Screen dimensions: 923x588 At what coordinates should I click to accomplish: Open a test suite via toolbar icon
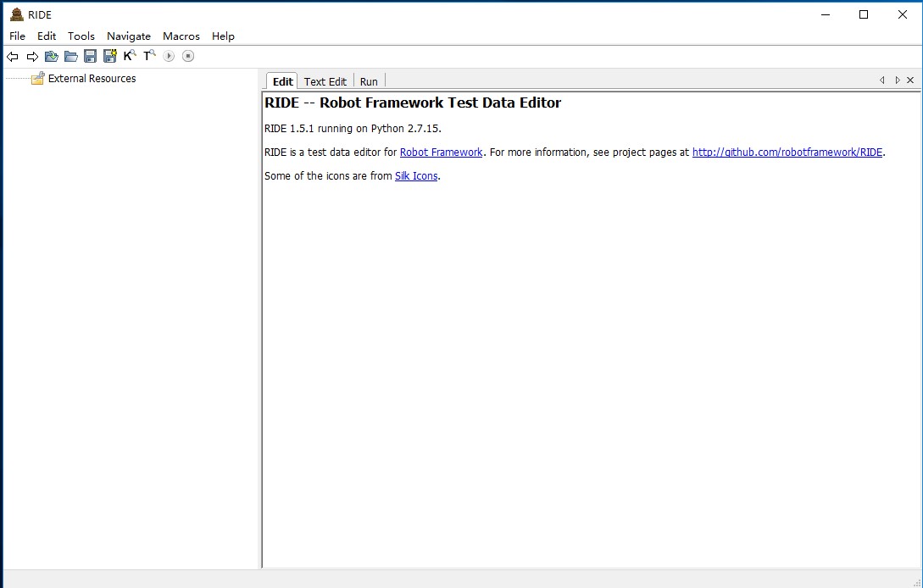(x=51, y=56)
